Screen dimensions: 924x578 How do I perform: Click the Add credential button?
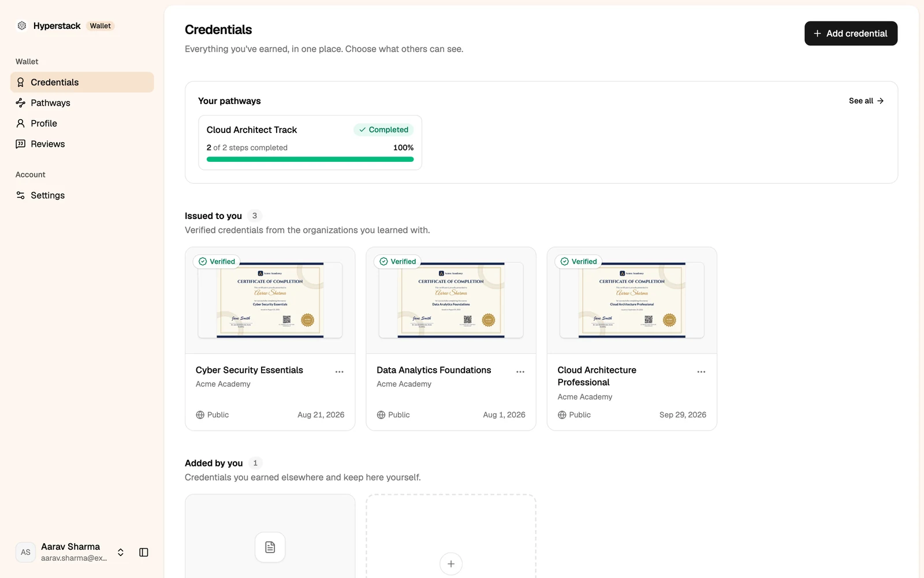851,34
